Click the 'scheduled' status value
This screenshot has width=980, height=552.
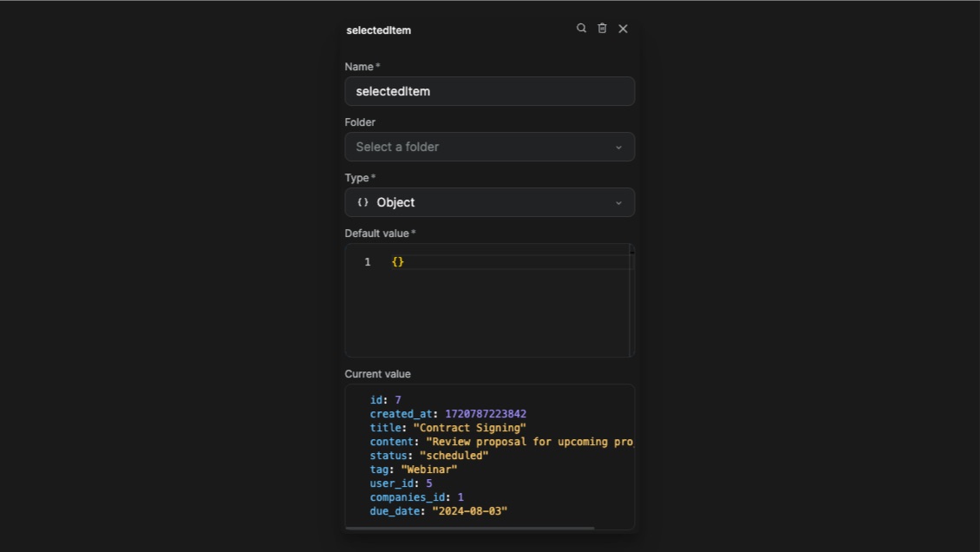click(x=454, y=455)
